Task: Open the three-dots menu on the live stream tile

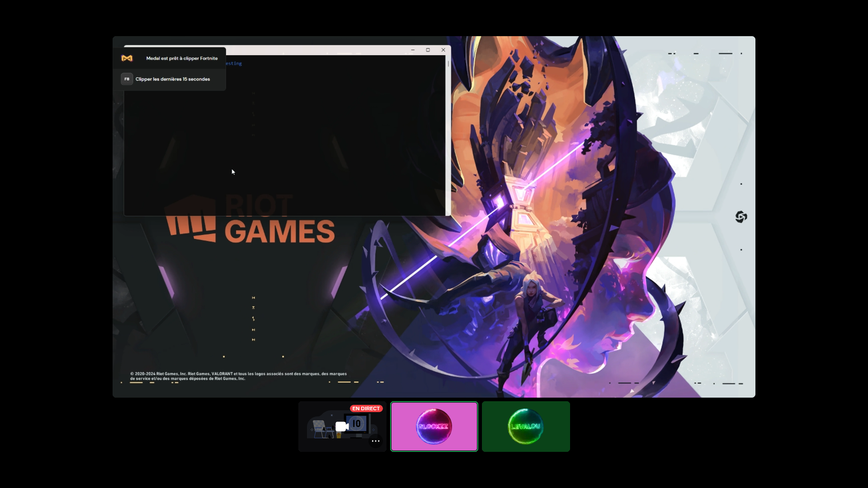Action: pyautogui.click(x=376, y=441)
